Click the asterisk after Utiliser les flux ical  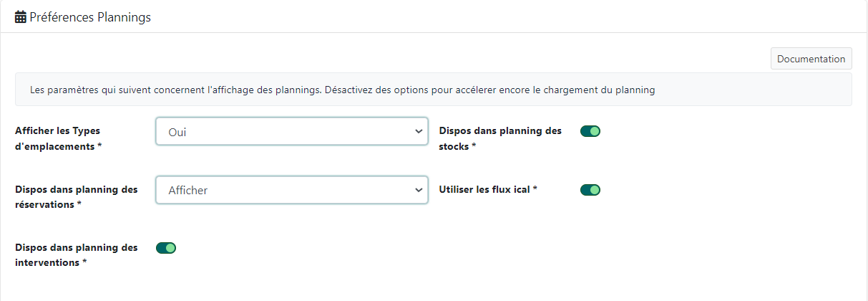[x=535, y=190]
